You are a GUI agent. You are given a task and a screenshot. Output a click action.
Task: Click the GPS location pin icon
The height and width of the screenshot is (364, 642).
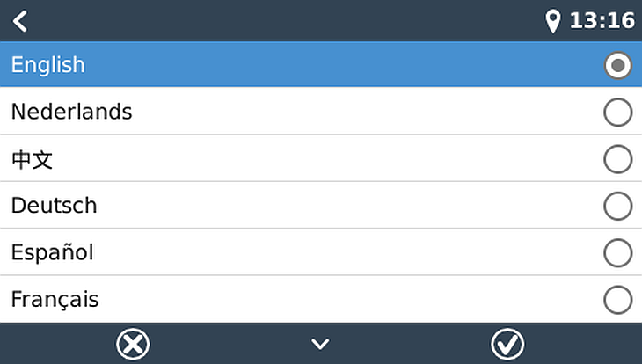click(x=553, y=21)
